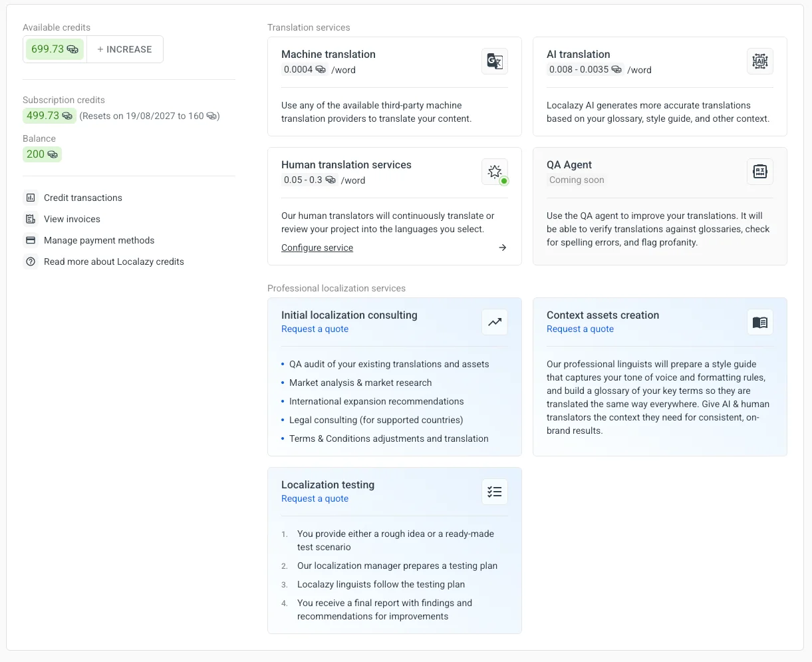The height and width of the screenshot is (662, 812).
Task: Click the Balance label
Action: point(39,138)
